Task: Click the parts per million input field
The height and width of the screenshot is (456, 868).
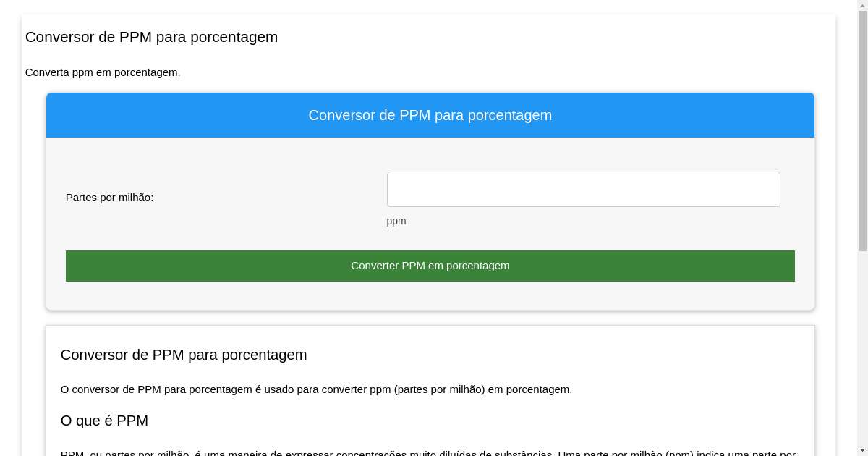Action: pyautogui.click(x=583, y=189)
